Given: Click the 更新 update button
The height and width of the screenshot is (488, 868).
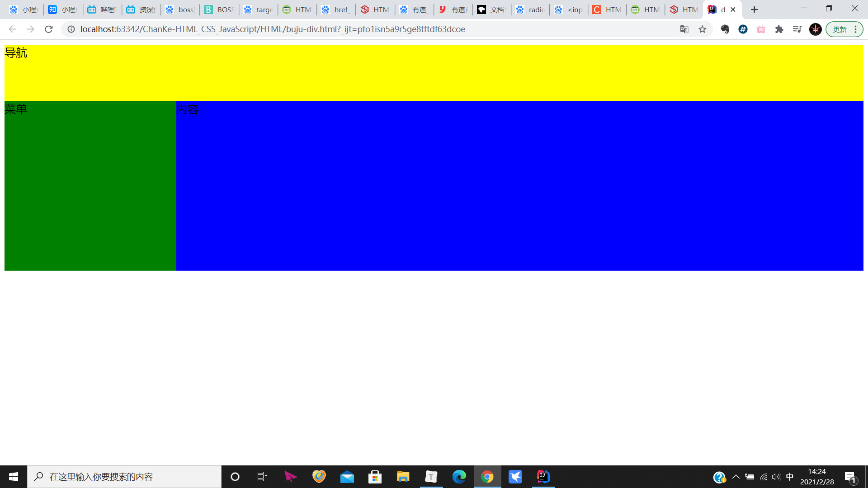Looking at the screenshot, I should click(840, 29).
